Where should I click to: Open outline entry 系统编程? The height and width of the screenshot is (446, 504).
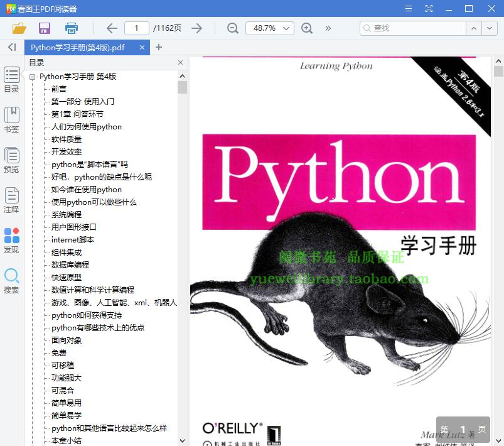[67, 215]
